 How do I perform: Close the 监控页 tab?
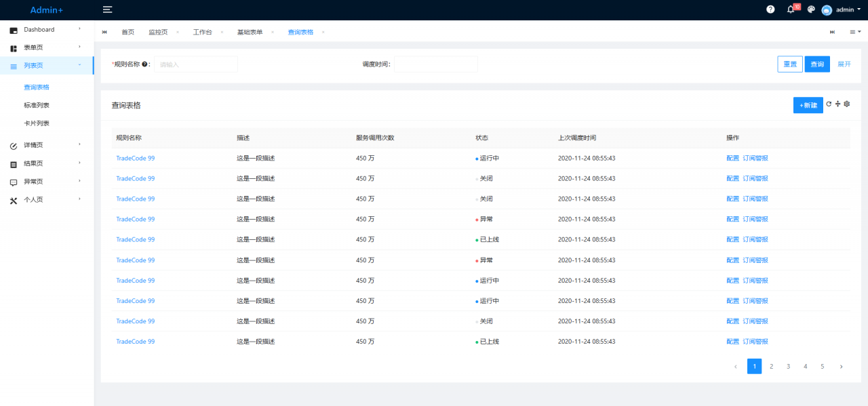178,32
